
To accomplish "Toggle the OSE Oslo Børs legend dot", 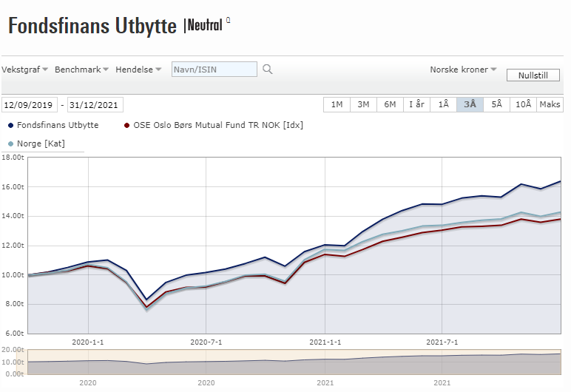I will coord(126,125).
